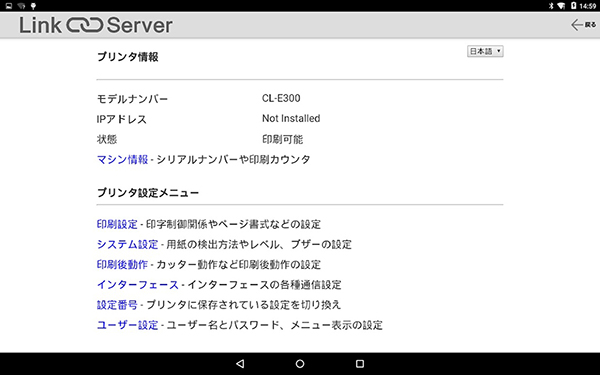
Task: Tap the Android recent apps square
Action: click(x=360, y=364)
